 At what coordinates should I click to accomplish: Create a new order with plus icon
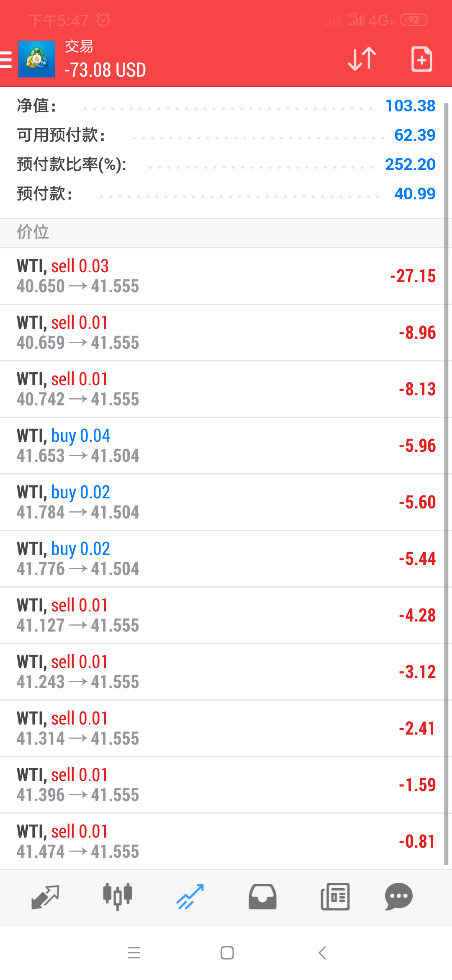[x=421, y=59]
